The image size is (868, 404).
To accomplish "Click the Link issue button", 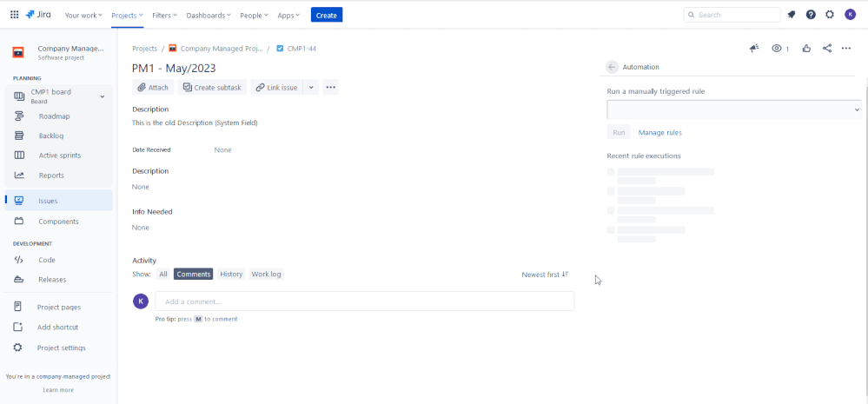I will (277, 88).
